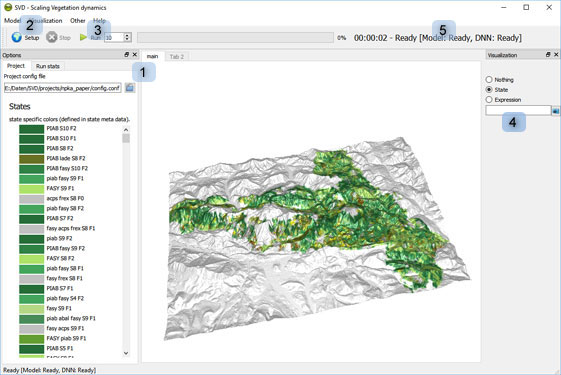Float the Options panel
561x375 pixels.
[127, 55]
